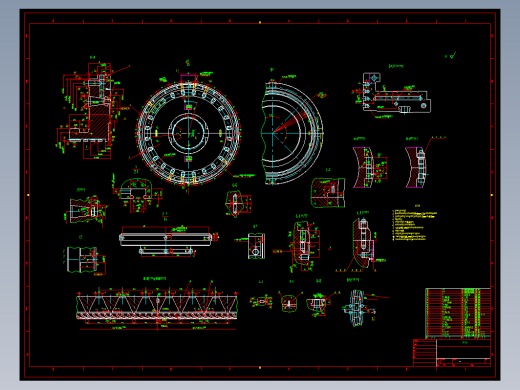Select the long truss-pattern unfolded view

click(x=157, y=306)
